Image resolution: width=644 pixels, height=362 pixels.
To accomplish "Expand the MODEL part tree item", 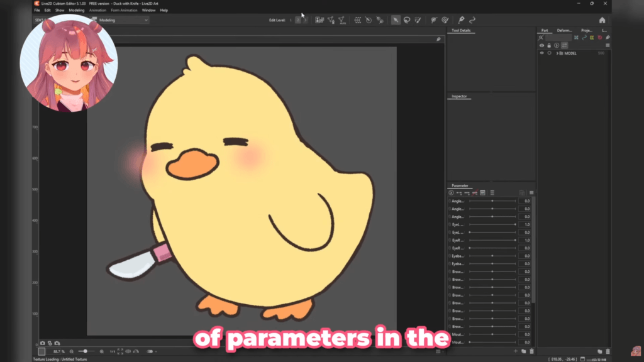I will pyautogui.click(x=557, y=53).
